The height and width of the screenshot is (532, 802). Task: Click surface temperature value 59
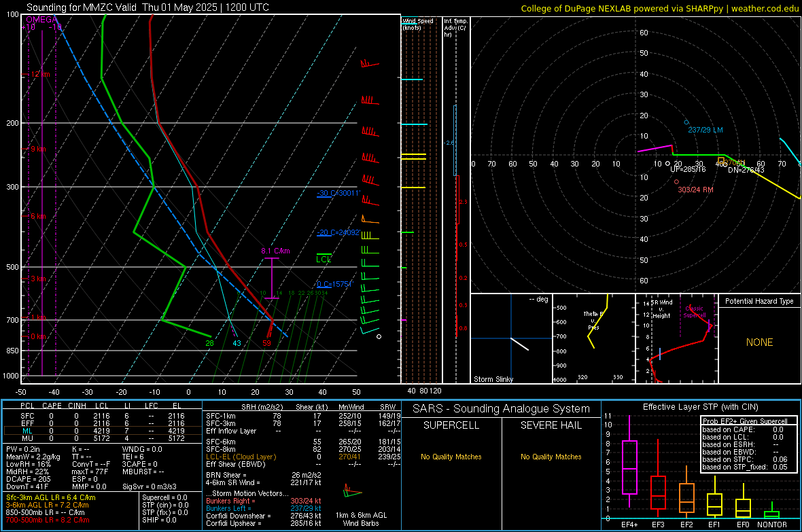266,343
